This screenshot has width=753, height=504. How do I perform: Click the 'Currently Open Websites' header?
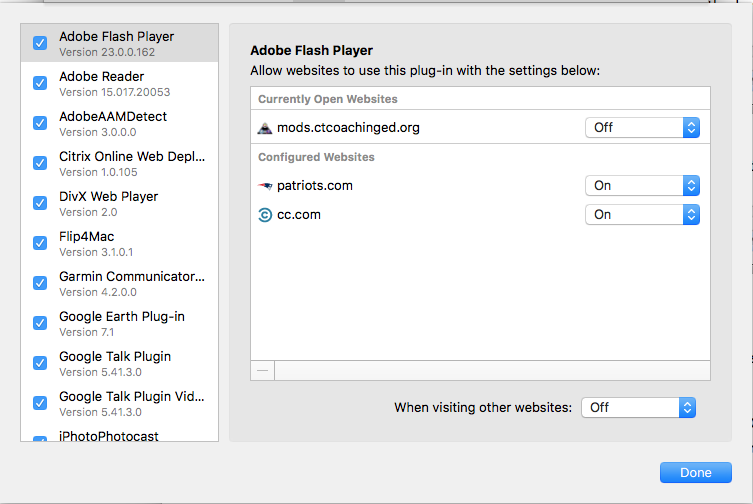tap(328, 99)
